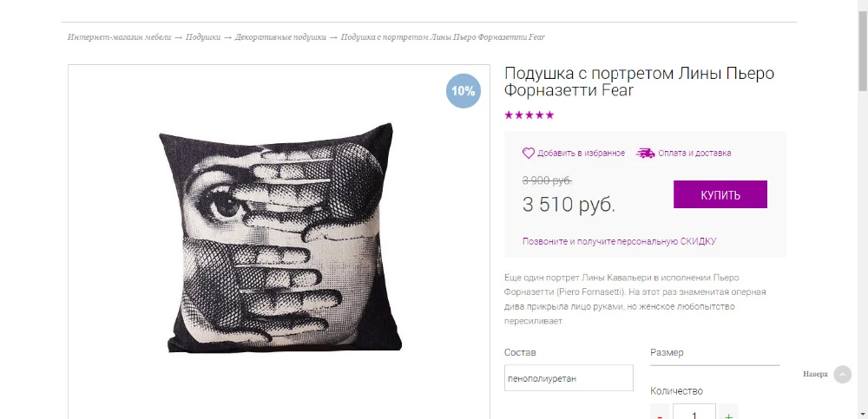Click the quantity number field
The height and width of the screenshot is (419, 868).
click(x=694, y=412)
